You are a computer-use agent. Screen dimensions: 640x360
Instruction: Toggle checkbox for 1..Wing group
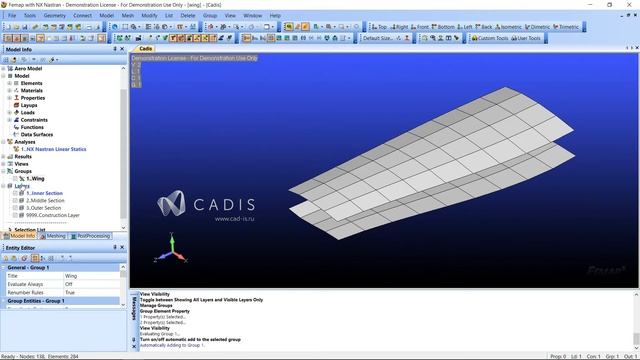(x=15, y=178)
